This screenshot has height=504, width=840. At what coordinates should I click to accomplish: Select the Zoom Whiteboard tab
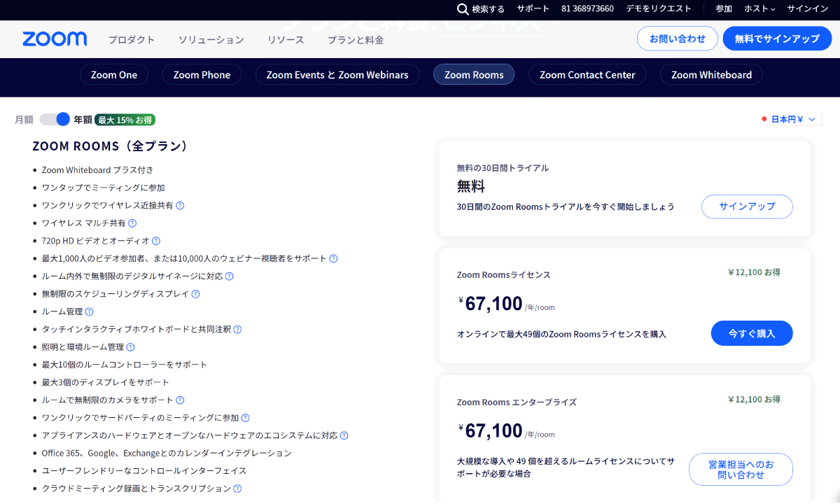tap(711, 75)
